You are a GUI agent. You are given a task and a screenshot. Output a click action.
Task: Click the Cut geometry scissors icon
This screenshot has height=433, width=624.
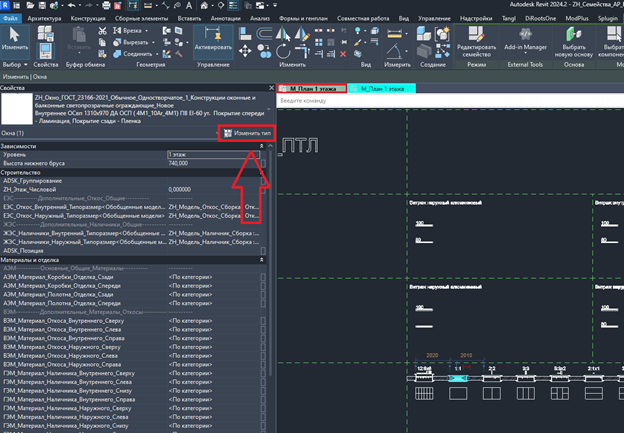(103, 31)
